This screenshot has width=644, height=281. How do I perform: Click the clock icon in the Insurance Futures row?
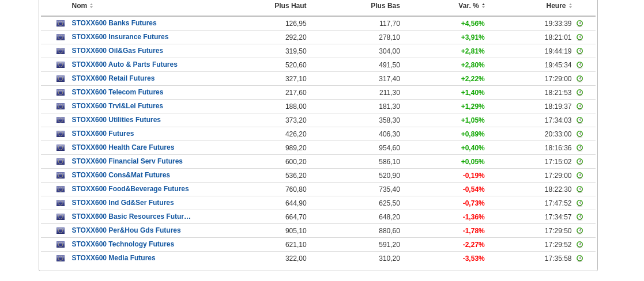579,37
